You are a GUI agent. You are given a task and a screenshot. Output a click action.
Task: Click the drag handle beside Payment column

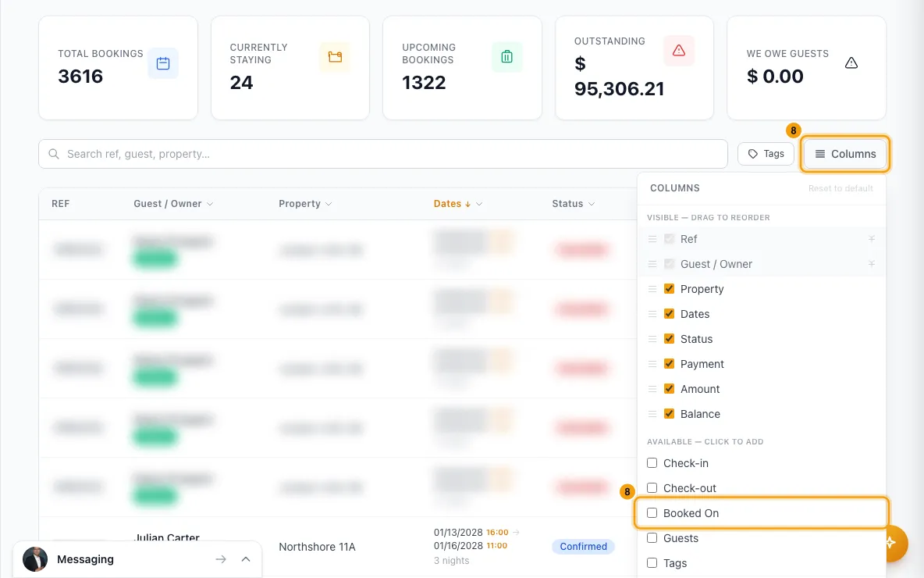[x=652, y=364]
